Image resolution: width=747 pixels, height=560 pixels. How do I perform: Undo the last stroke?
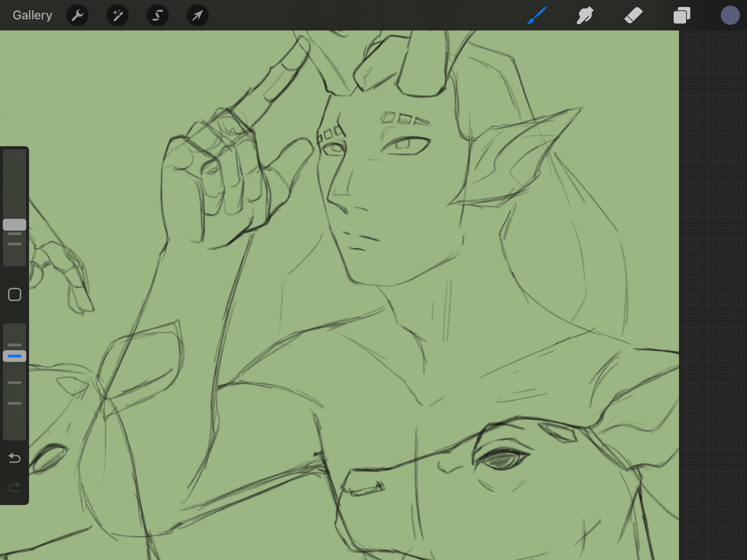point(15,458)
